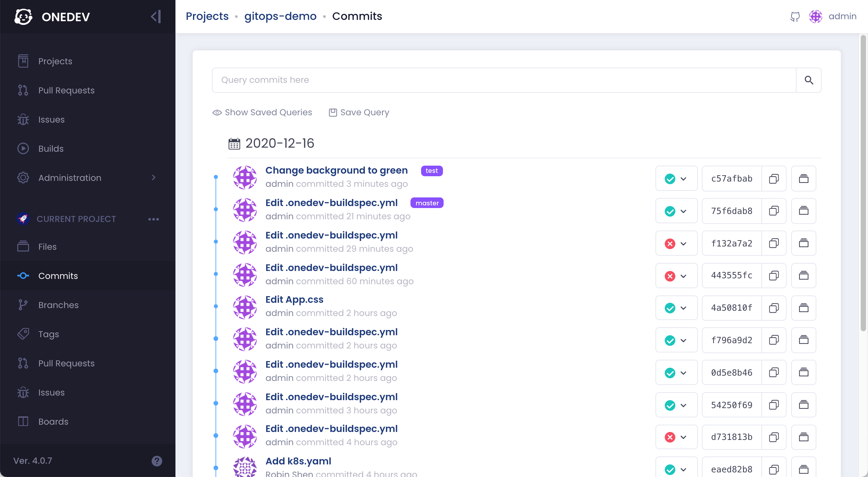
Task: Browse files at commit 4a50810f
Action: pos(803,308)
